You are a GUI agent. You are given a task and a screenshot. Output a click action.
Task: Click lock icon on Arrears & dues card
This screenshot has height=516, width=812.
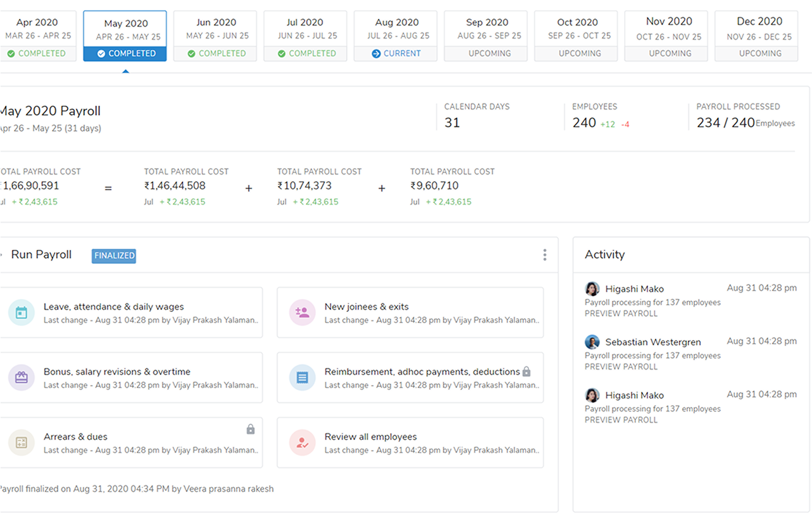coord(251,429)
